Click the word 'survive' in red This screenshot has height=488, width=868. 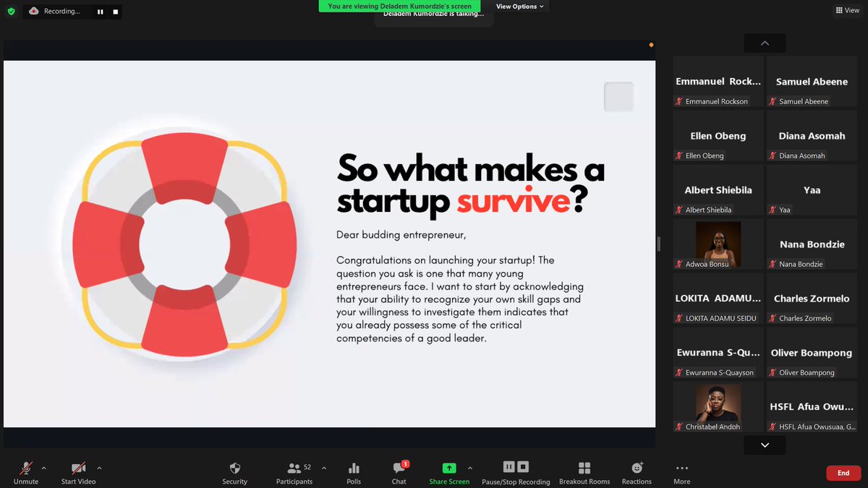[x=514, y=202]
